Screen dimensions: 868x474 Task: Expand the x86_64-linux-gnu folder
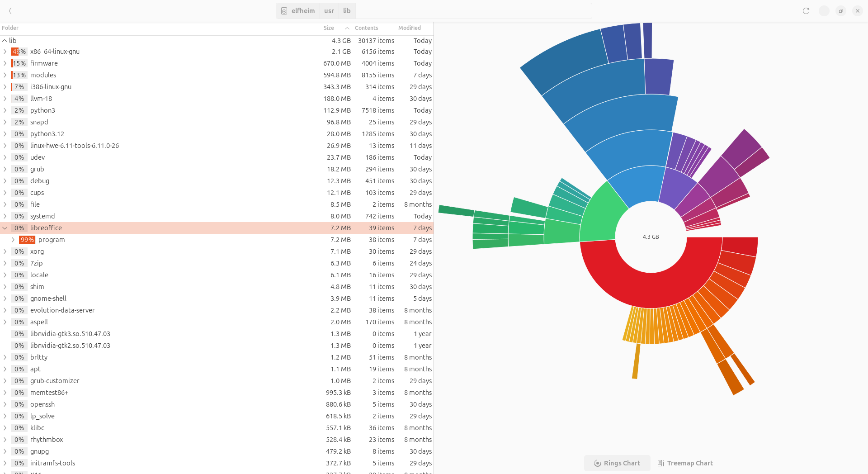(5, 52)
